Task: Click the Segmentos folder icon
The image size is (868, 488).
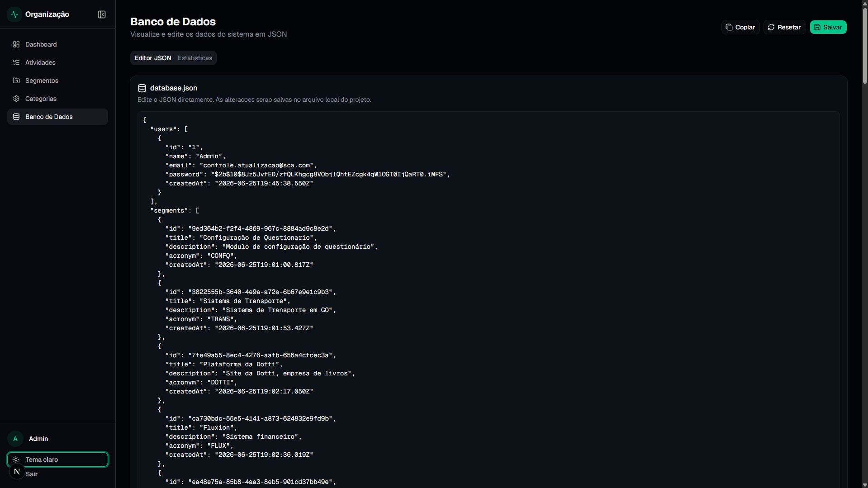Action: pos(16,81)
